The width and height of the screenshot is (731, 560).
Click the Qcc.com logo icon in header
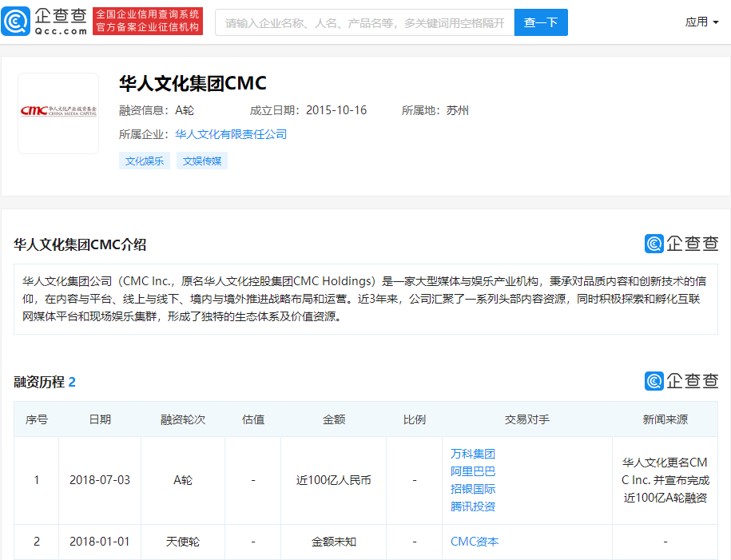15,22
